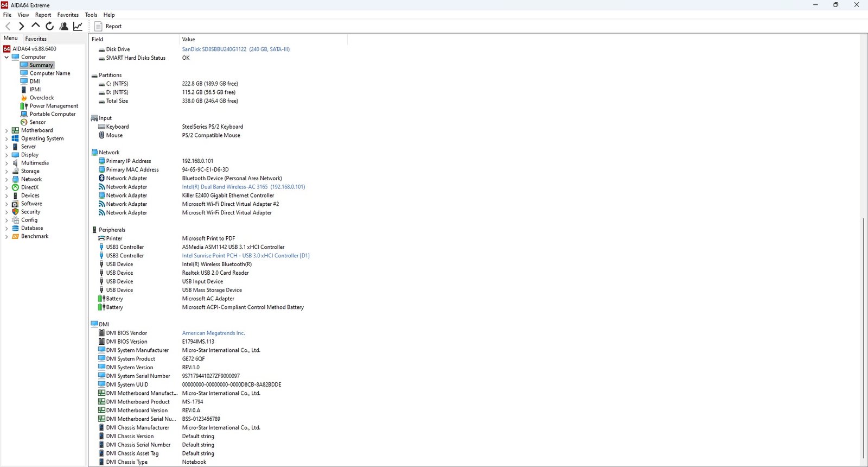
Task: Open the File menu
Action: 7,15
